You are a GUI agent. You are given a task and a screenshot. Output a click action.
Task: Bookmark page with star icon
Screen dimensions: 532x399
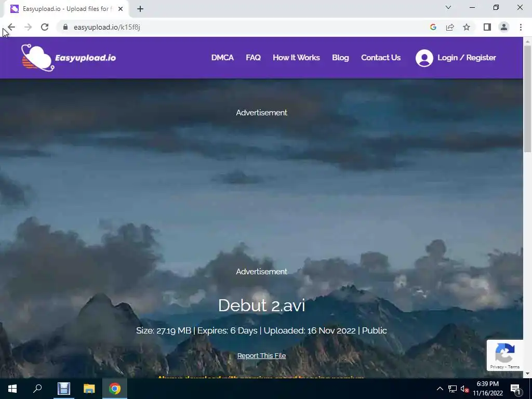[x=467, y=27]
